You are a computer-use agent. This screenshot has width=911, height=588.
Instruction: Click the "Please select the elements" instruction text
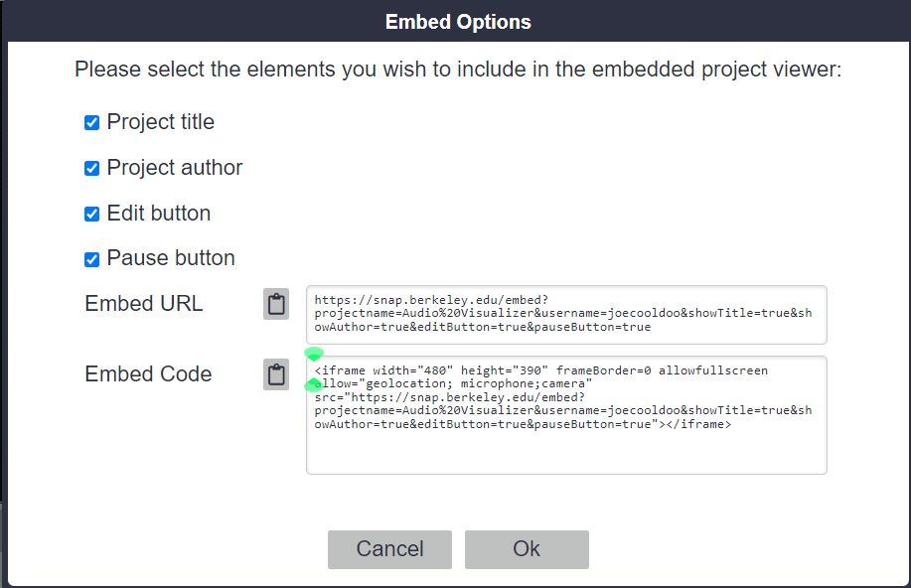coord(458,71)
